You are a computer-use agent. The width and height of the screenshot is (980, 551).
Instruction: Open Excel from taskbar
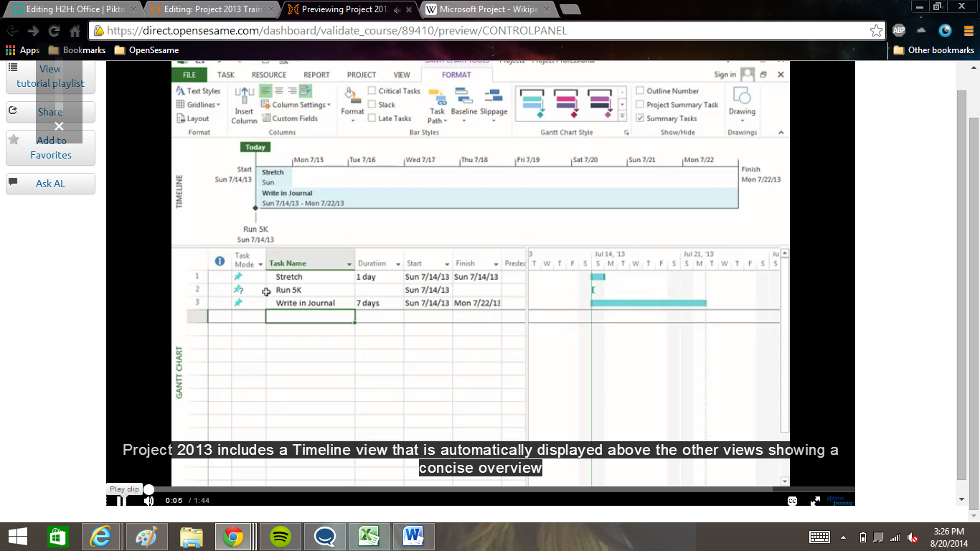(x=369, y=536)
